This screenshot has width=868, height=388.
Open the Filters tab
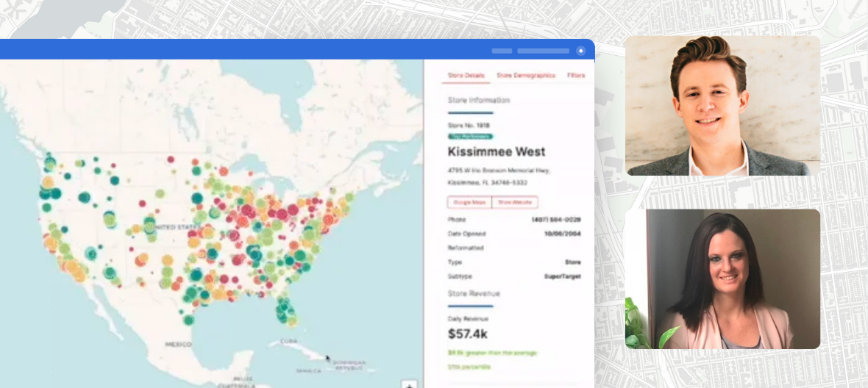(x=576, y=76)
